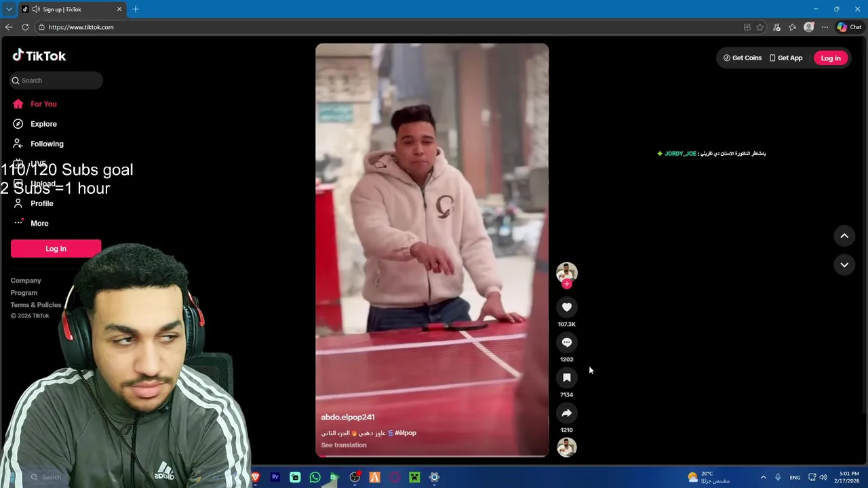Open browser profile avatar
Image resolution: width=868 pixels, height=488 pixels.
click(808, 27)
